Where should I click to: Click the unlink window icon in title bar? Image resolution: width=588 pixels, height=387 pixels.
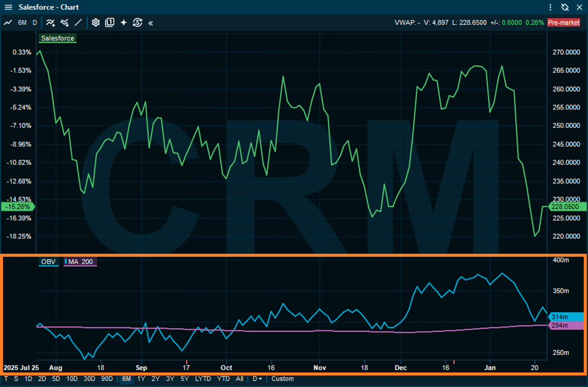coord(564,7)
